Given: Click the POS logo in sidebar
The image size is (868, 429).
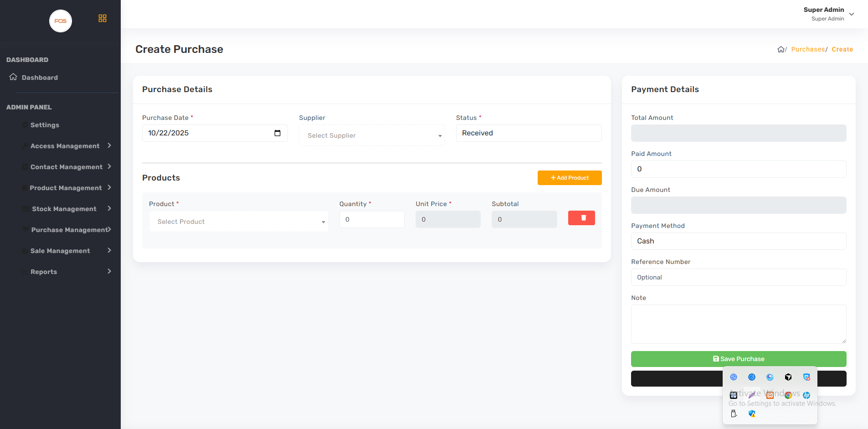Looking at the screenshot, I should coord(61,21).
